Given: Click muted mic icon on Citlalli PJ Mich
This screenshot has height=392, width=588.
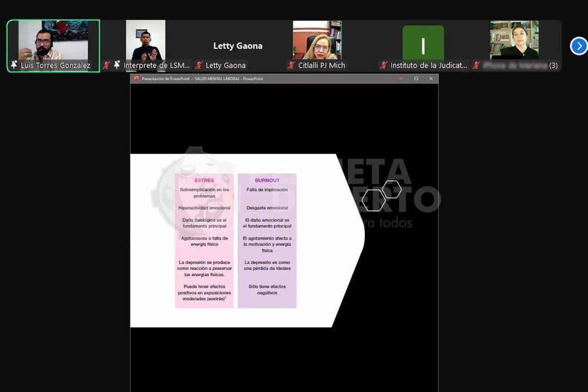Looking at the screenshot, I should tap(292, 65).
